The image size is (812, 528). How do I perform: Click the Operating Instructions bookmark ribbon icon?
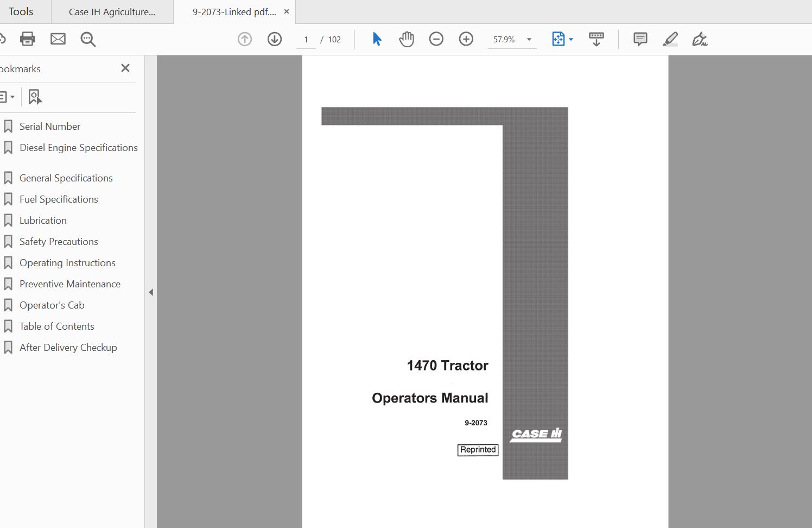tap(8, 263)
